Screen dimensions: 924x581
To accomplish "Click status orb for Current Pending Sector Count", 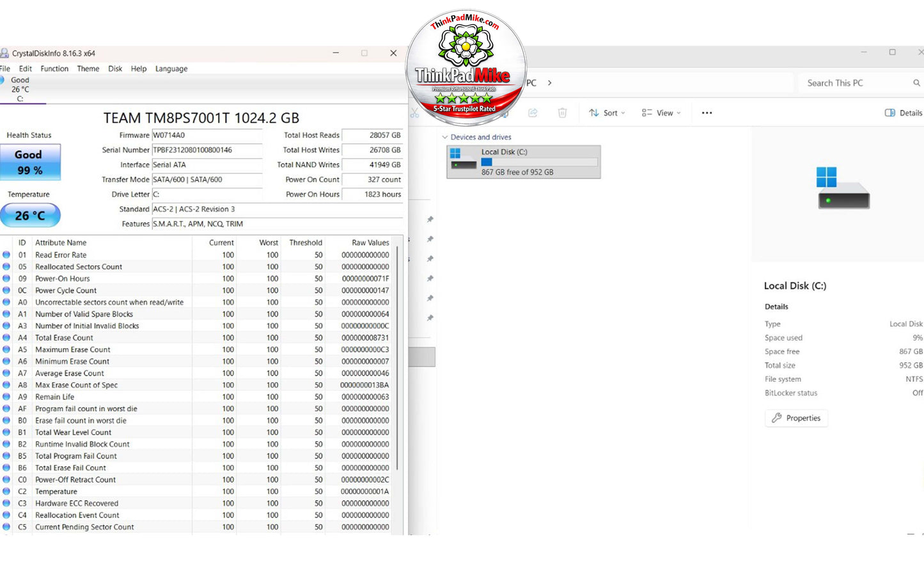I will [x=6, y=527].
